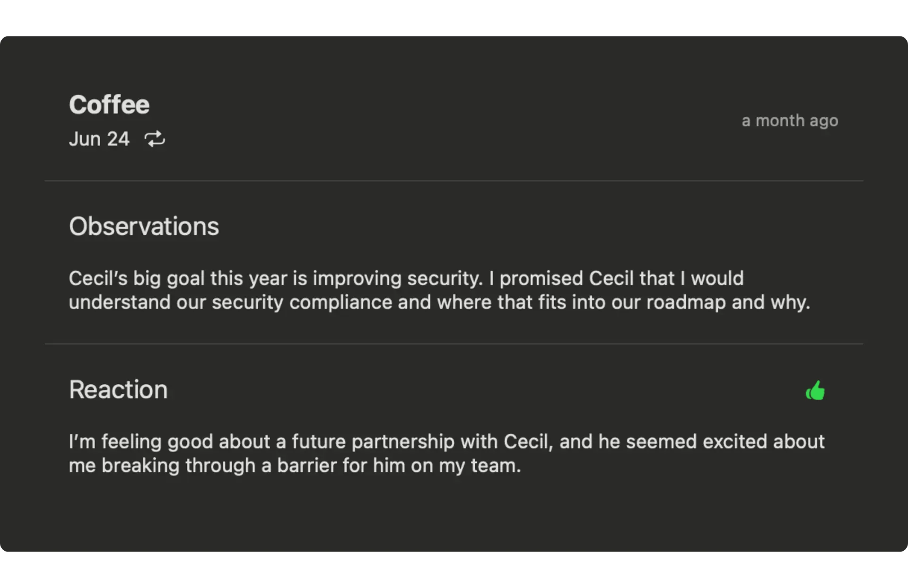This screenshot has width=908, height=588.
Task: Click the green thumbs-up reaction icon
Action: tap(815, 390)
